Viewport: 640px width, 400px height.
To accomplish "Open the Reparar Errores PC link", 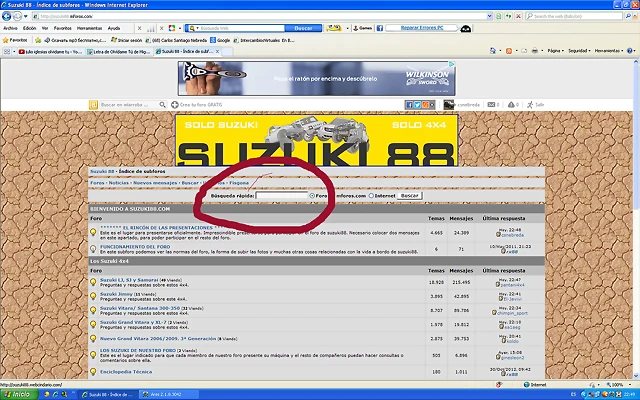I will (422, 28).
